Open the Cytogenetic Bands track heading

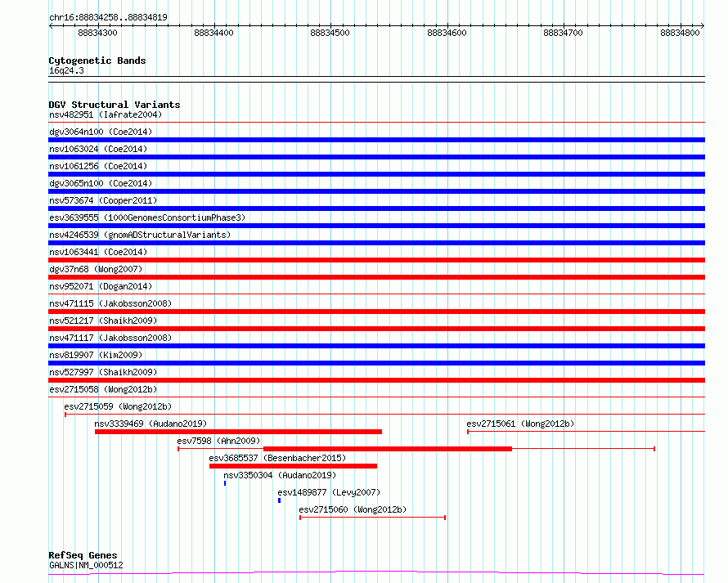coord(97,61)
